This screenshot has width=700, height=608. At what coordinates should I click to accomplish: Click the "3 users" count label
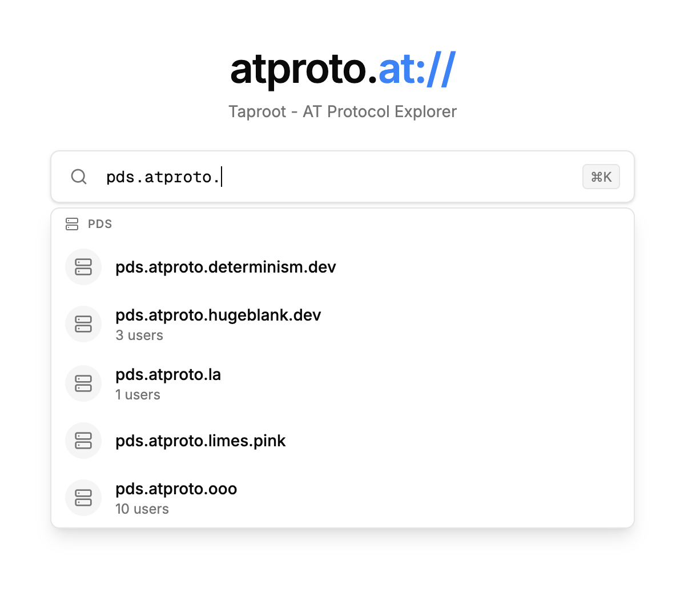click(139, 335)
